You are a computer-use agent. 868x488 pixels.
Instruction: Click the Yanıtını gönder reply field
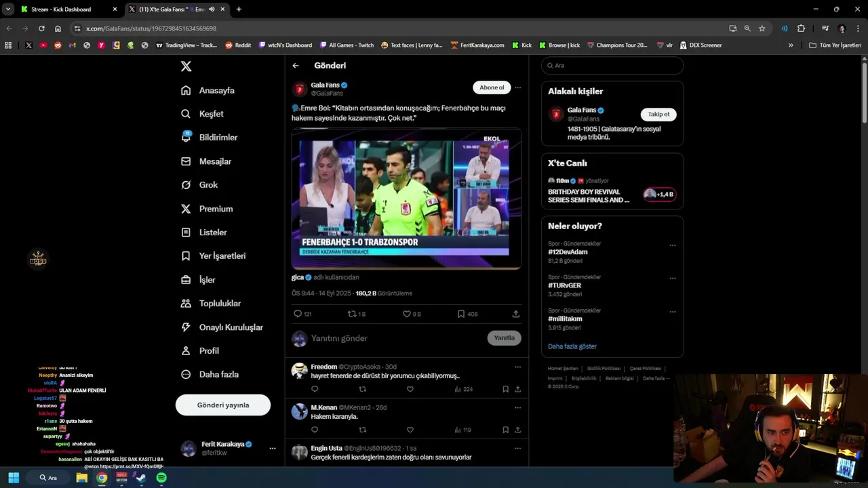pos(397,338)
